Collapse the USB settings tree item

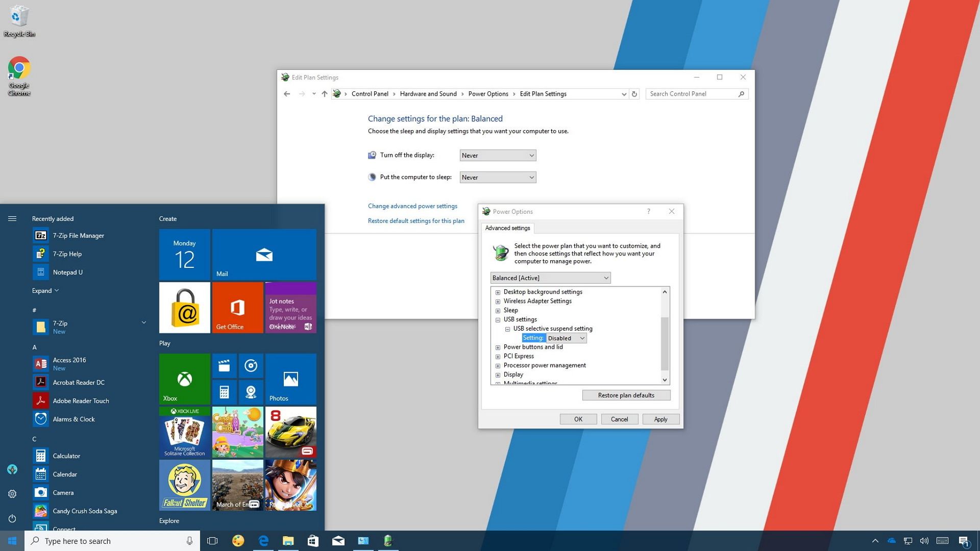coord(498,319)
